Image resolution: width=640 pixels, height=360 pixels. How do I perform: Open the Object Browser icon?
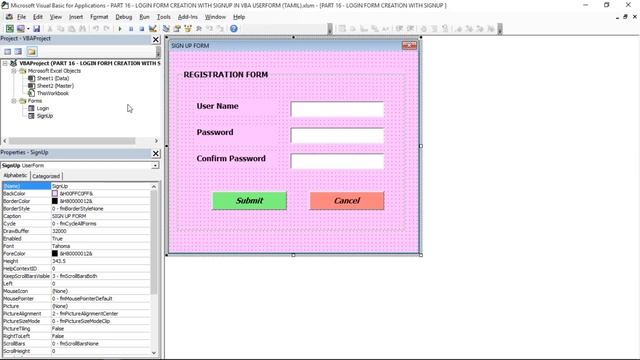tap(188, 29)
